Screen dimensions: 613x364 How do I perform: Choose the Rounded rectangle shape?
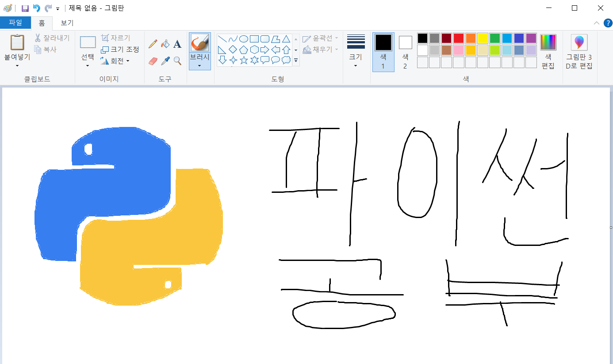pyautogui.click(x=265, y=39)
